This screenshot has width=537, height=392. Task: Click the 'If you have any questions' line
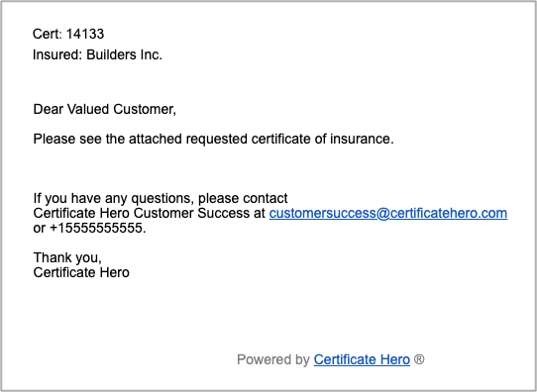point(161,198)
